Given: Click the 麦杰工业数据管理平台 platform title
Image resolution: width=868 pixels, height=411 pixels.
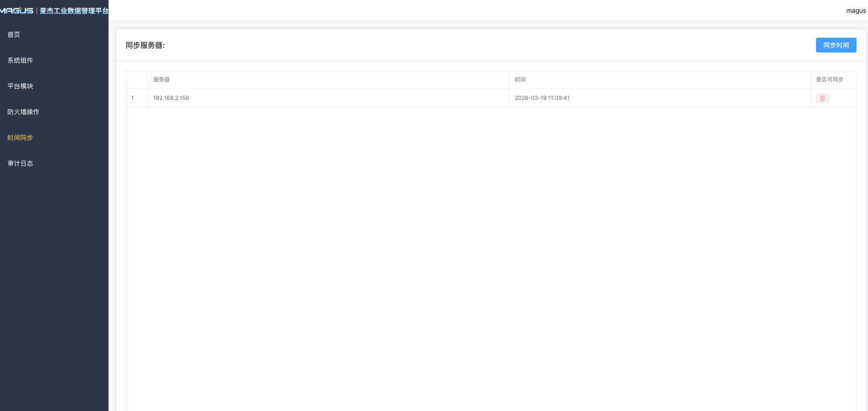Looking at the screenshot, I should (74, 11).
